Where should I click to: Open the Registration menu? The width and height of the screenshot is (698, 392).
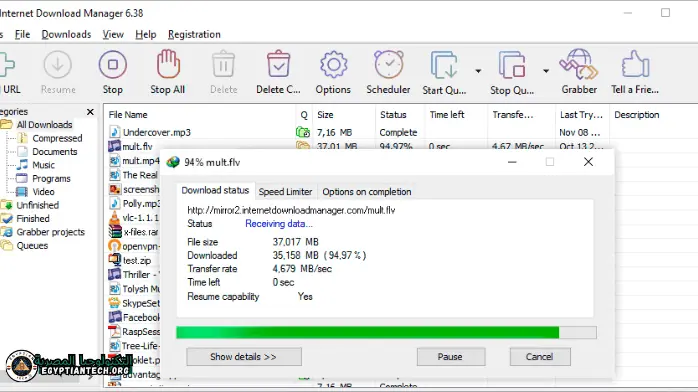click(x=194, y=34)
